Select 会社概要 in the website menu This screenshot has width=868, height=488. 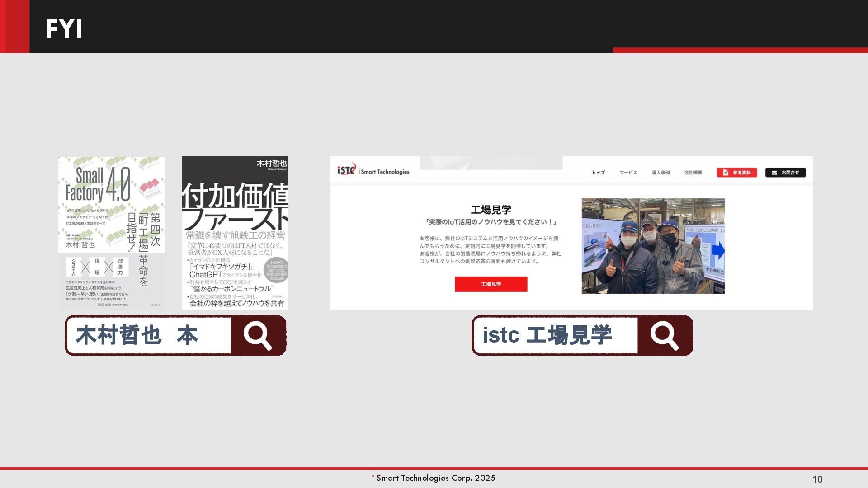pyautogui.click(x=693, y=173)
